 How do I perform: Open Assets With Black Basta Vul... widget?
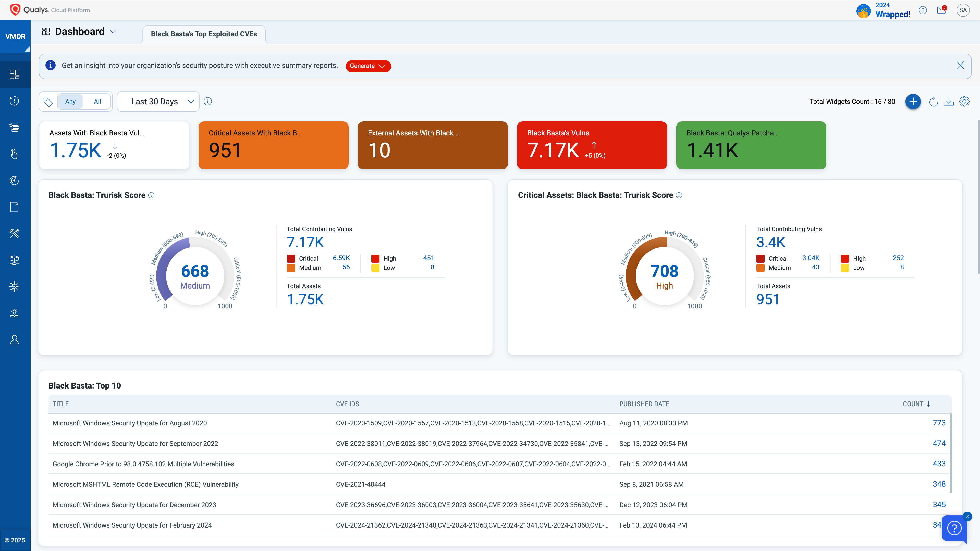tap(114, 145)
